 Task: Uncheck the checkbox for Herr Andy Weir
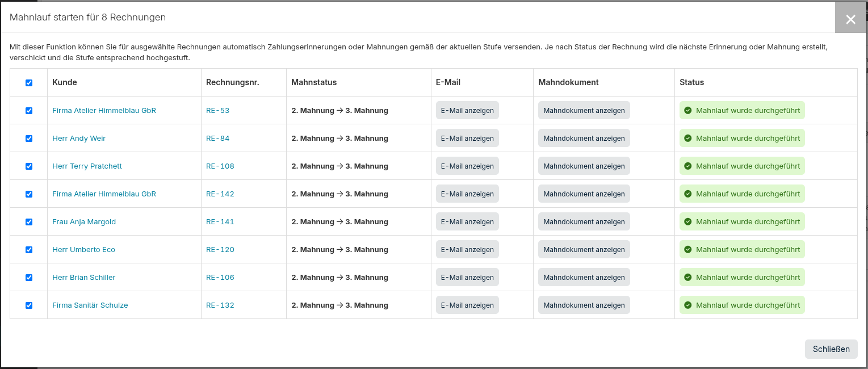pos(29,139)
